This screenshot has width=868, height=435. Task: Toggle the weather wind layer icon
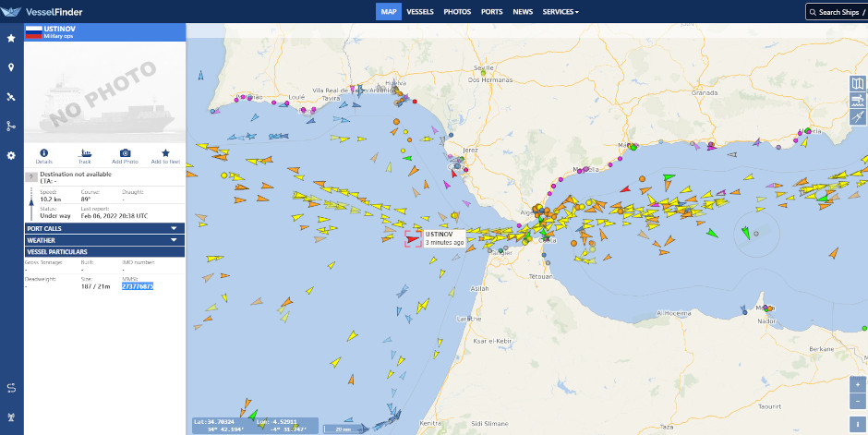(858, 100)
